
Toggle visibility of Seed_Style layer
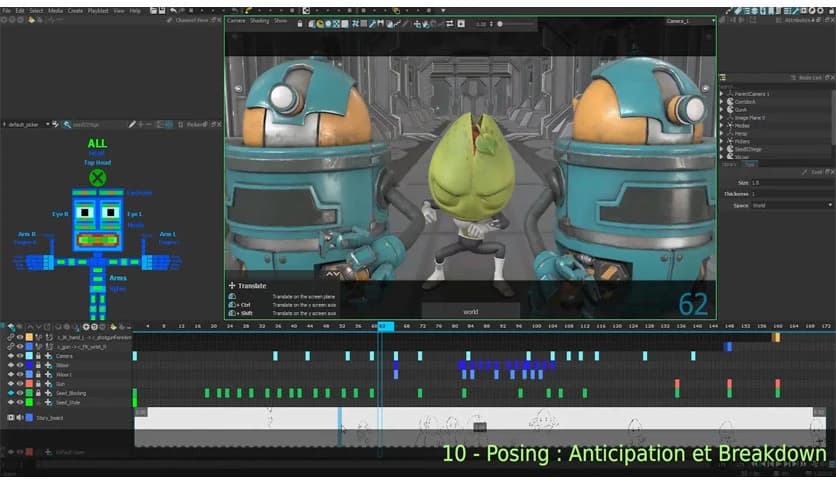tap(20, 402)
